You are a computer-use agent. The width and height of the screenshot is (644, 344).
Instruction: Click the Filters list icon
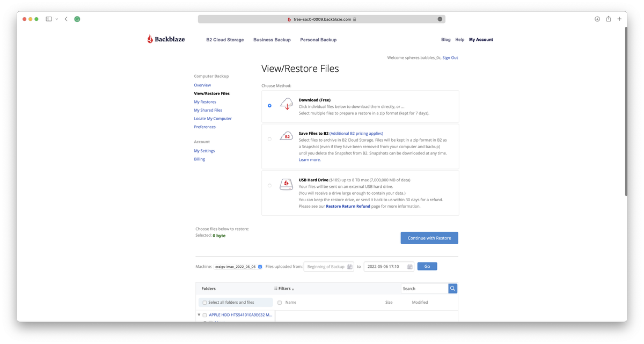(x=275, y=288)
